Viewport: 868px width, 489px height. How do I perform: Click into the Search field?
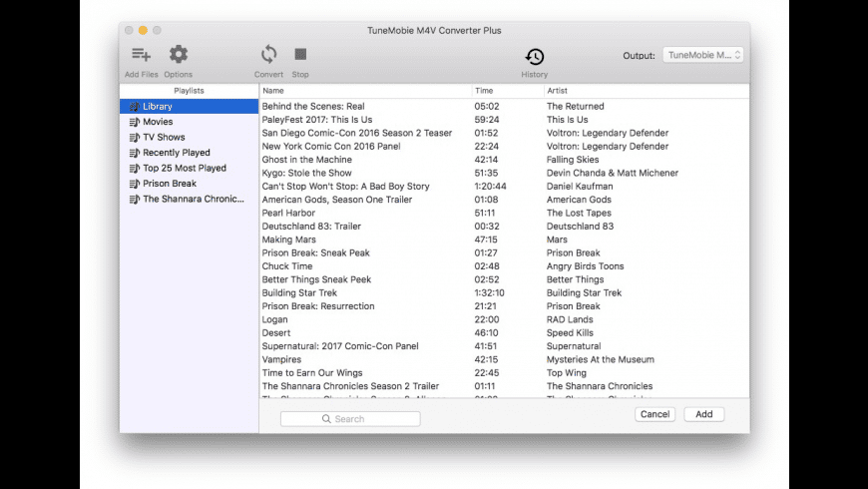click(350, 419)
